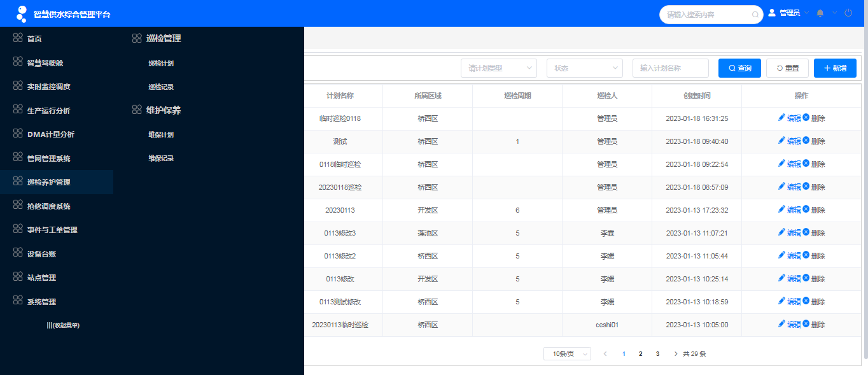Focus the 请输入搜索内容 header search field
This screenshot has width=868, height=375.
tap(711, 14)
